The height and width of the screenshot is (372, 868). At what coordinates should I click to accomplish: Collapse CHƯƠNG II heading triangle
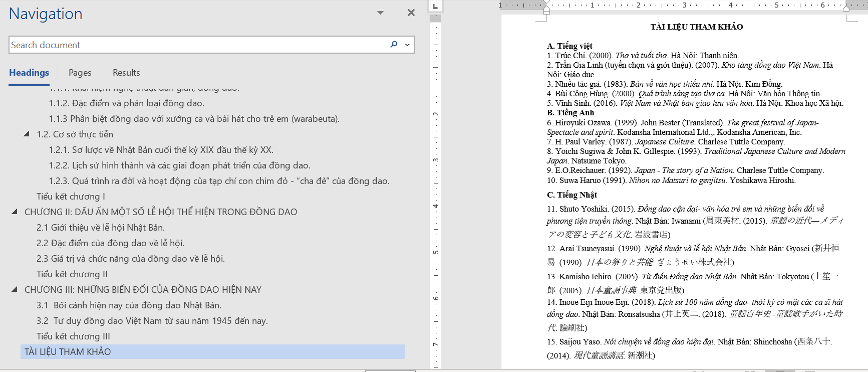(15, 212)
